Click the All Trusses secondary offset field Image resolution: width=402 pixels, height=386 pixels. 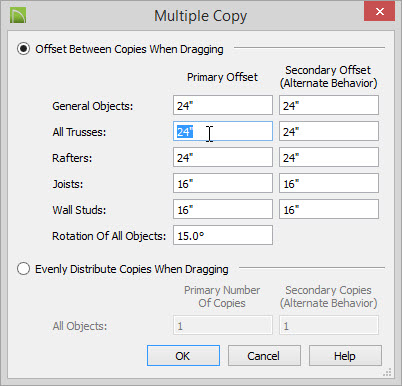coord(329,131)
